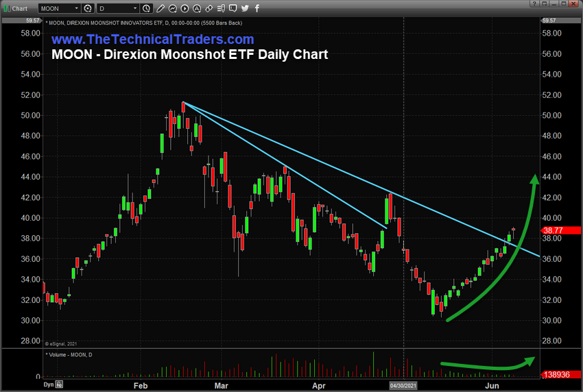Click the pop-out window button
Viewport: 583px width, 392px height.
click(544, 3)
